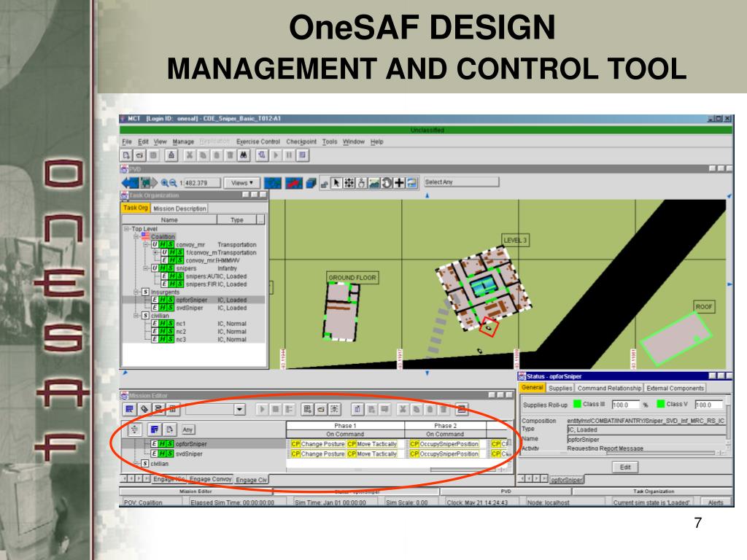The width and height of the screenshot is (747, 560).
Task: Select the Engage Civ mission tab
Action: click(x=251, y=480)
